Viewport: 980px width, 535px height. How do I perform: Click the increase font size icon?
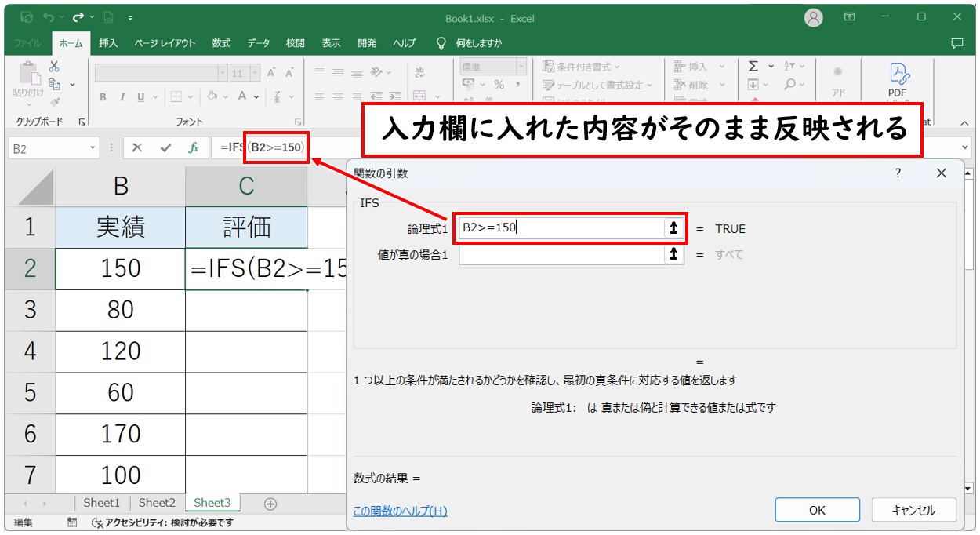pos(271,72)
